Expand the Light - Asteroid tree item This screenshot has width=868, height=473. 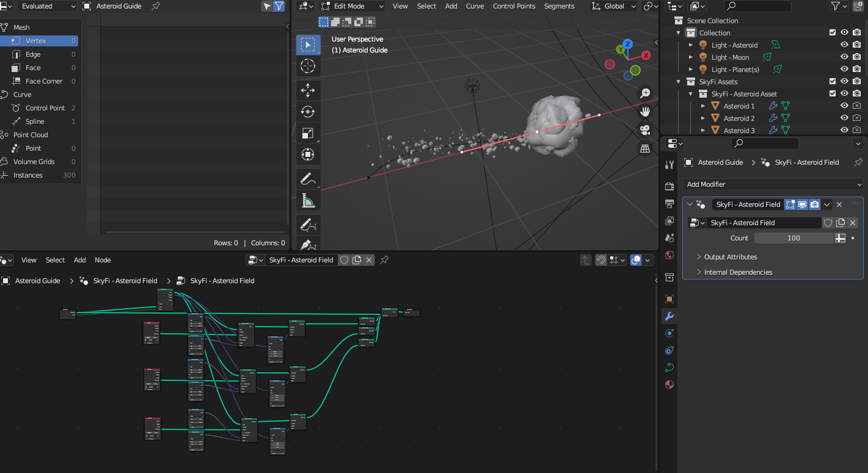tap(691, 45)
